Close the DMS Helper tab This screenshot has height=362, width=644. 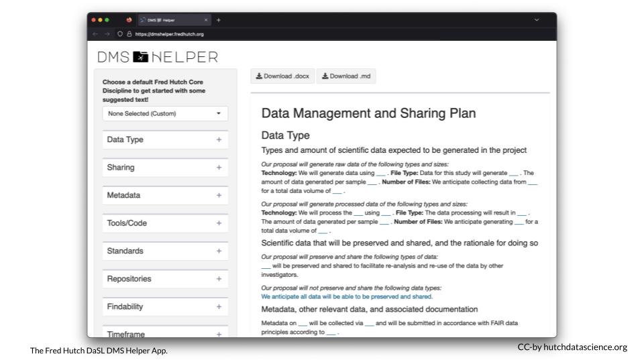(206, 19)
